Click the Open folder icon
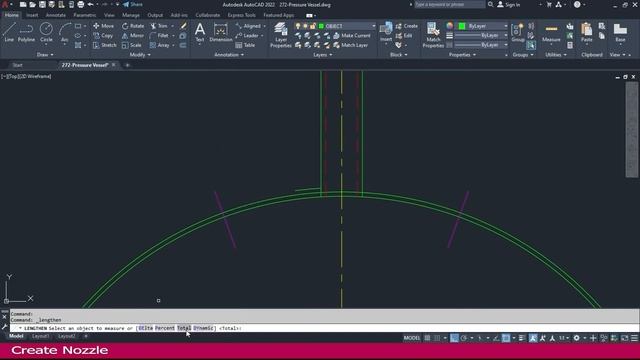 click(33, 4)
